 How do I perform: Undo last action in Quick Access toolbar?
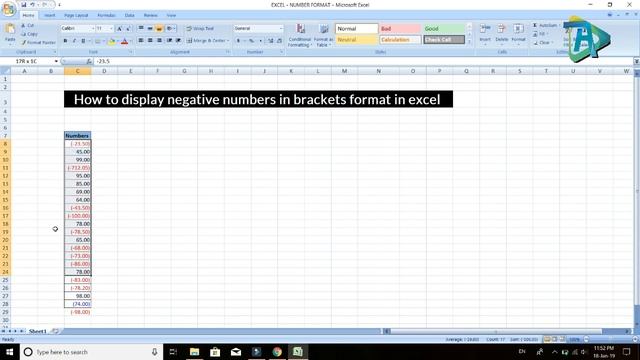[x=32, y=5]
